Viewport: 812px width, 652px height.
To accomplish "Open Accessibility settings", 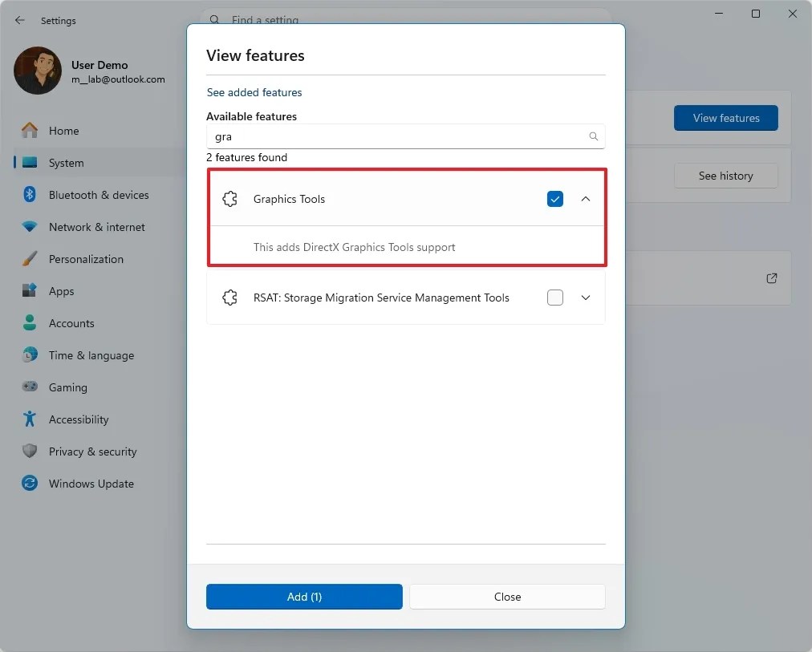I will [79, 419].
